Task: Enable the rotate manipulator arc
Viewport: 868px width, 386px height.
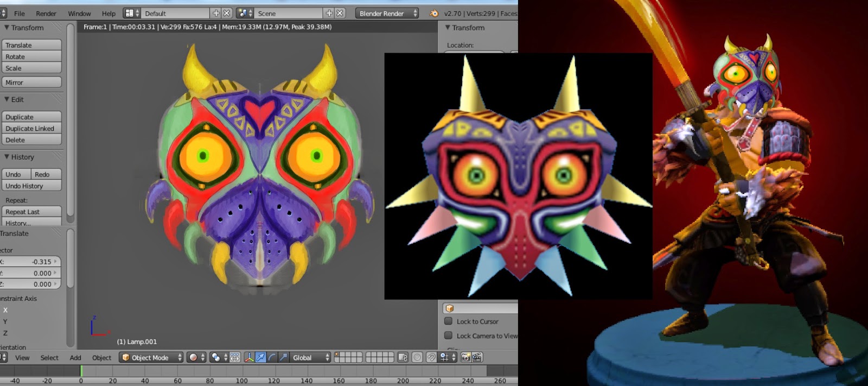Action: (x=272, y=357)
